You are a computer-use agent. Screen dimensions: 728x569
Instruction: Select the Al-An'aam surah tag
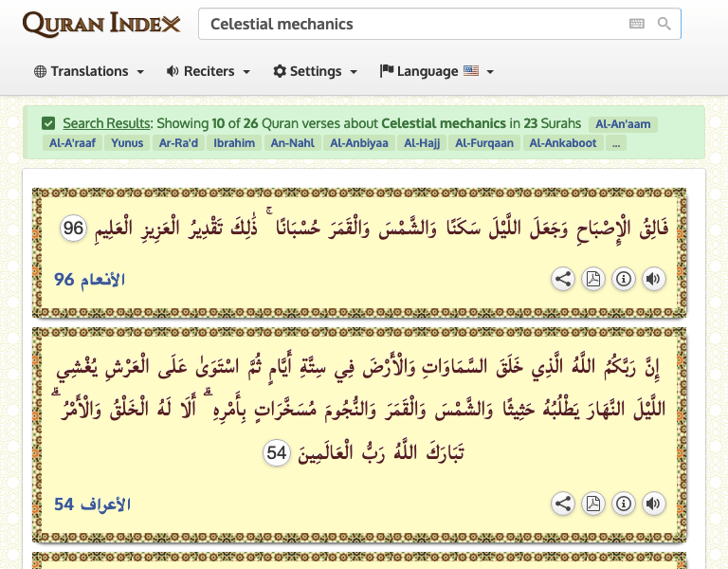coord(623,124)
